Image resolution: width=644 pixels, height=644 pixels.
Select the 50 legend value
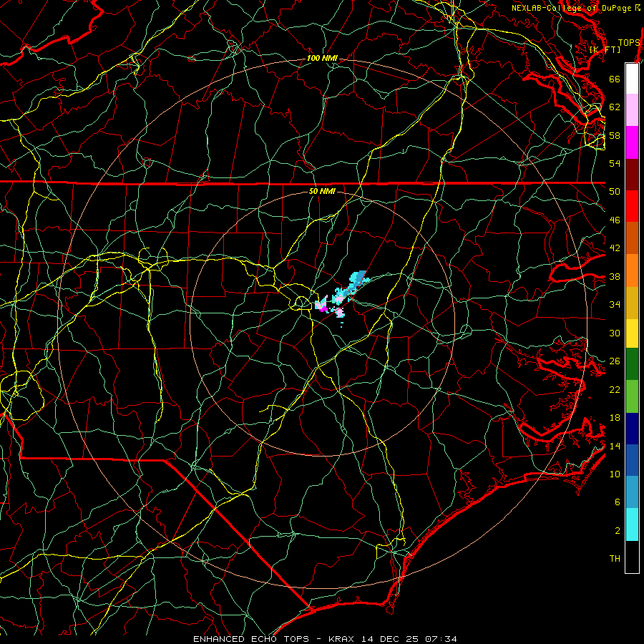(615, 191)
